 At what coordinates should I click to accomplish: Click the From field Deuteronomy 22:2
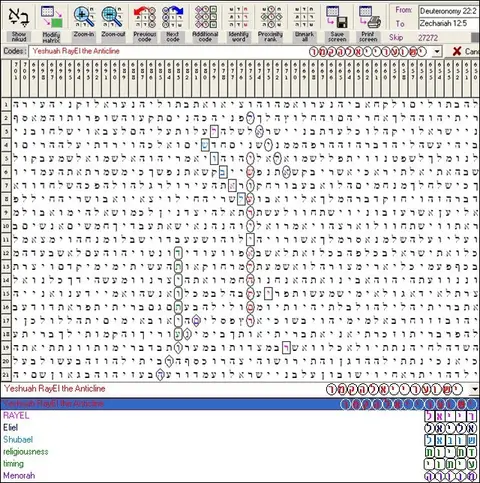click(x=449, y=11)
